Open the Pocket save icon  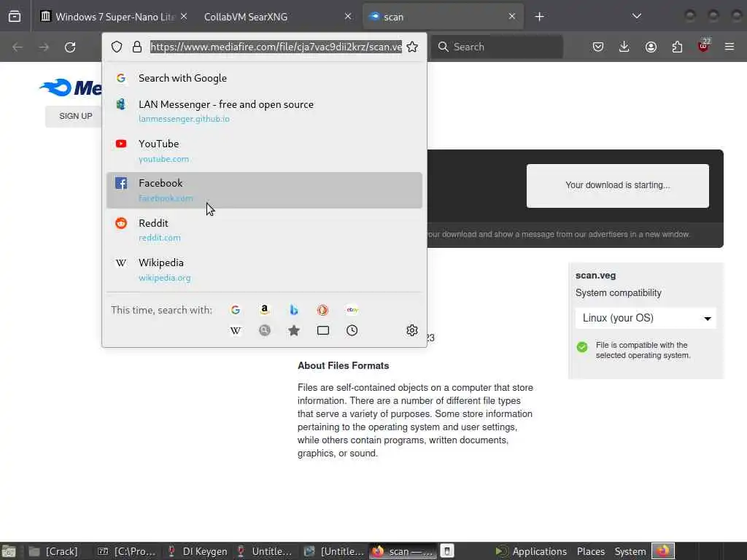tap(598, 47)
